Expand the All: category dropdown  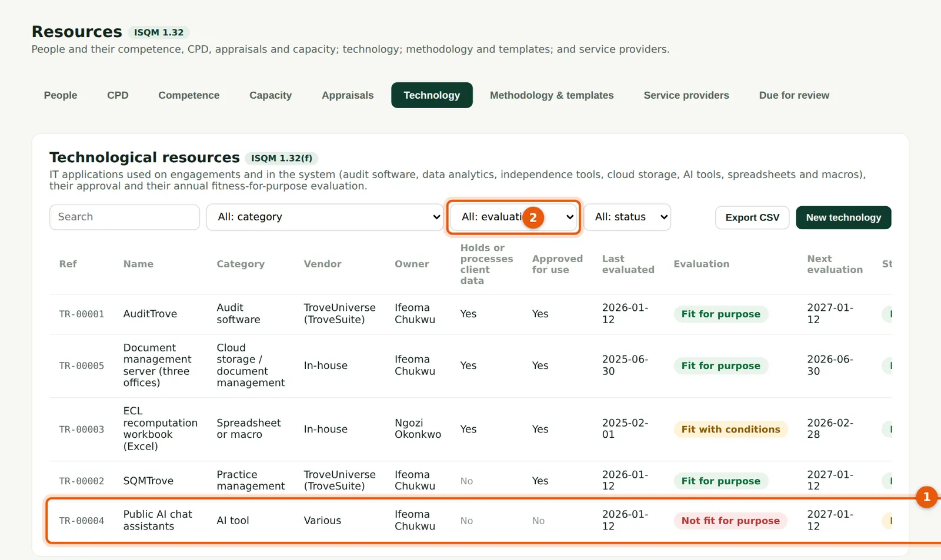coord(325,217)
